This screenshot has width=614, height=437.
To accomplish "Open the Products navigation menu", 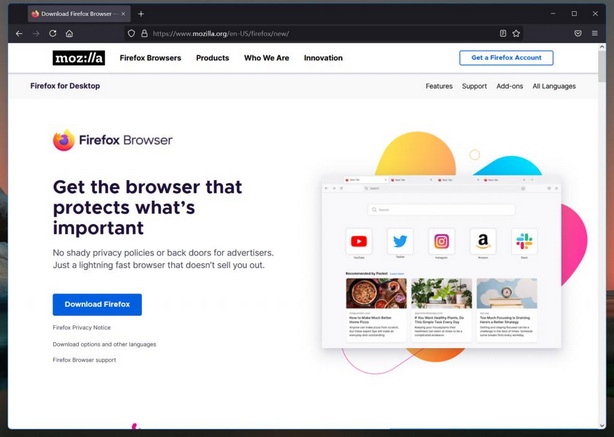I will tap(212, 58).
